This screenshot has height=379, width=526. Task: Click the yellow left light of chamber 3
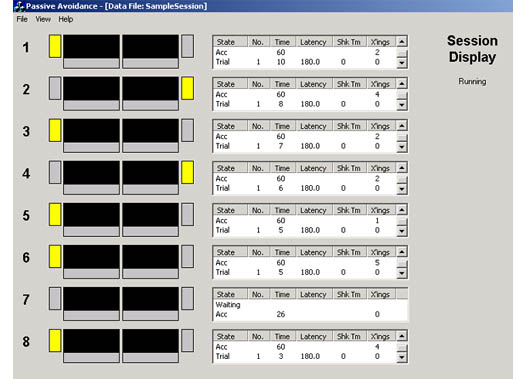tap(55, 130)
